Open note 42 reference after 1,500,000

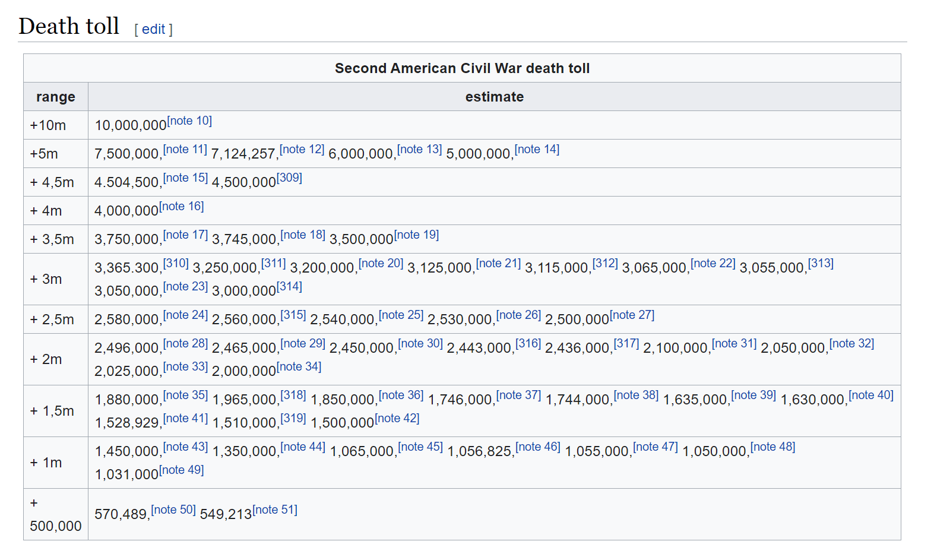pos(397,418)
